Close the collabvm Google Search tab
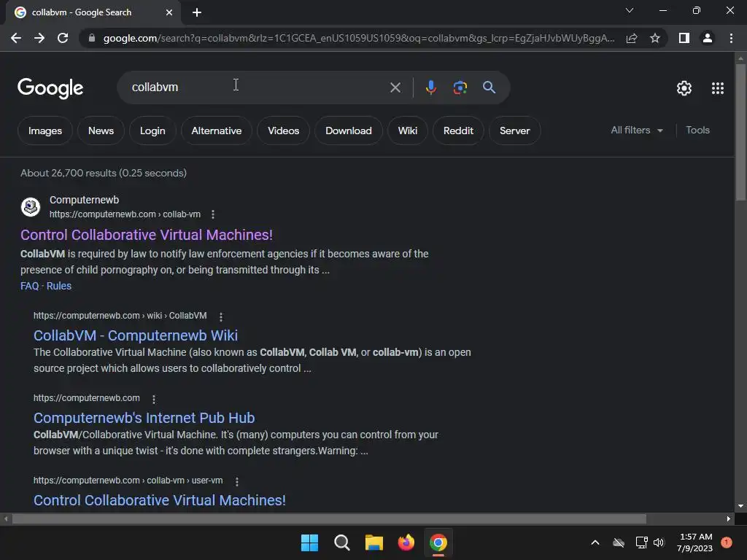747x560 pixels. tap(169, 12)
